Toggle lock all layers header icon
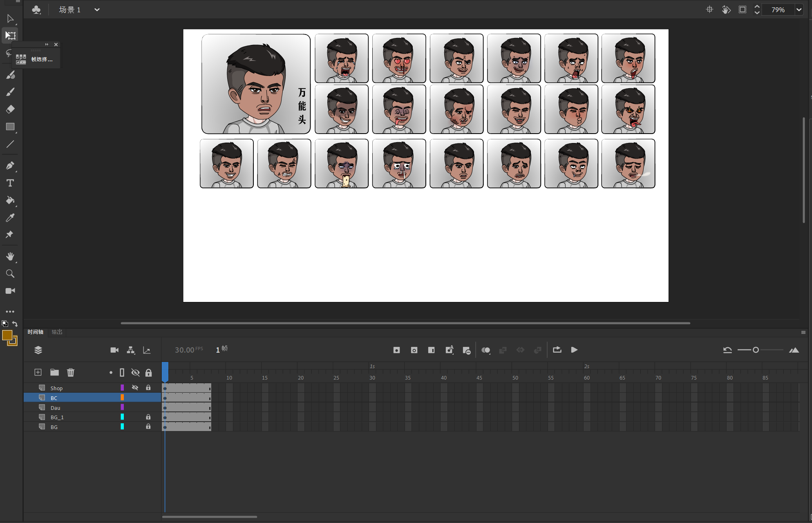Image resolution: width=812 pixels, height=523 pixels. click(x=149, y=372)
